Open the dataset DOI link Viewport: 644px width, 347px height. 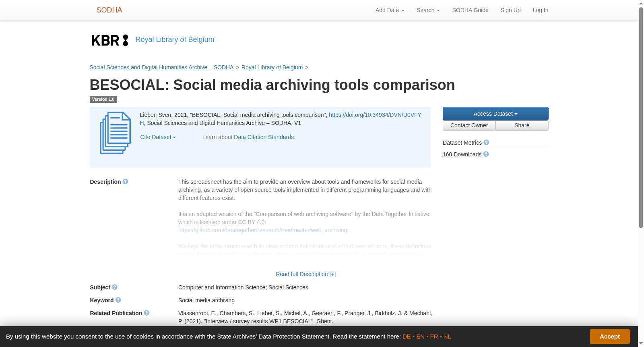point(375,115)
